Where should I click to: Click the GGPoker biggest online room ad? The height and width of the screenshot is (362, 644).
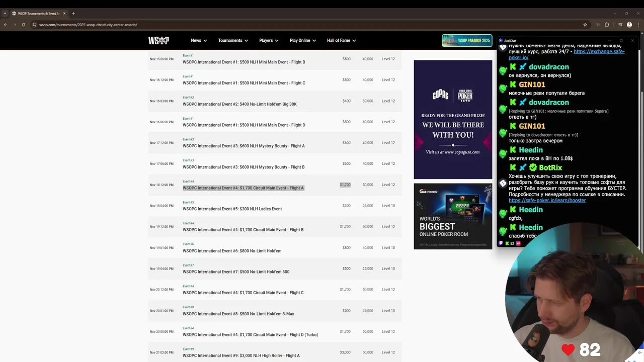(x=453, y=216)
